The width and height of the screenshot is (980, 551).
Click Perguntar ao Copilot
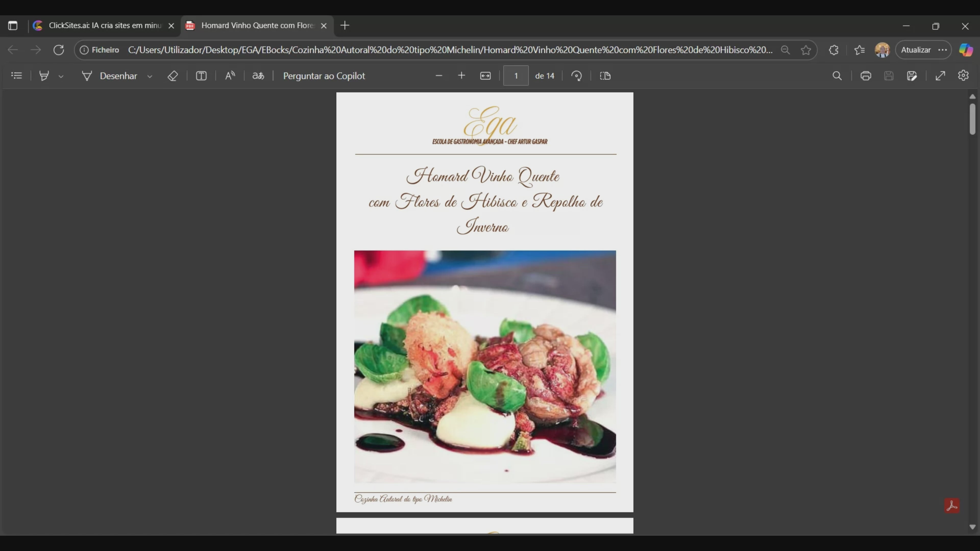pyautogui.click(x=324, y=76)
